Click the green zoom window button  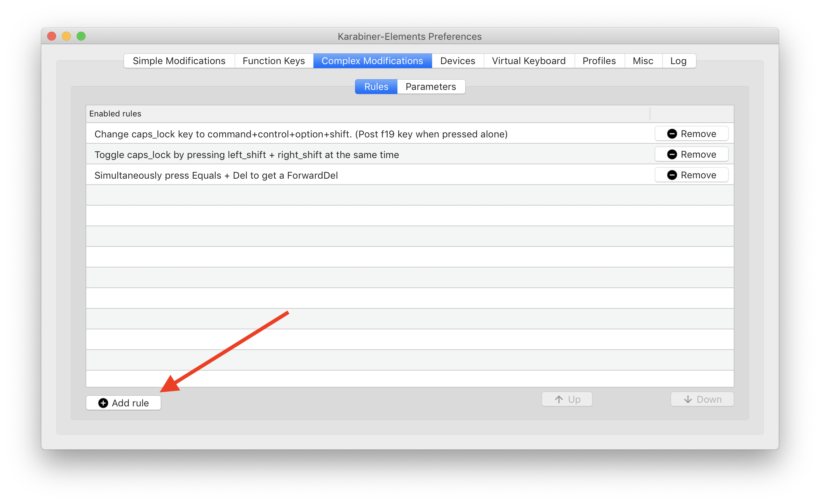point(81,36)
